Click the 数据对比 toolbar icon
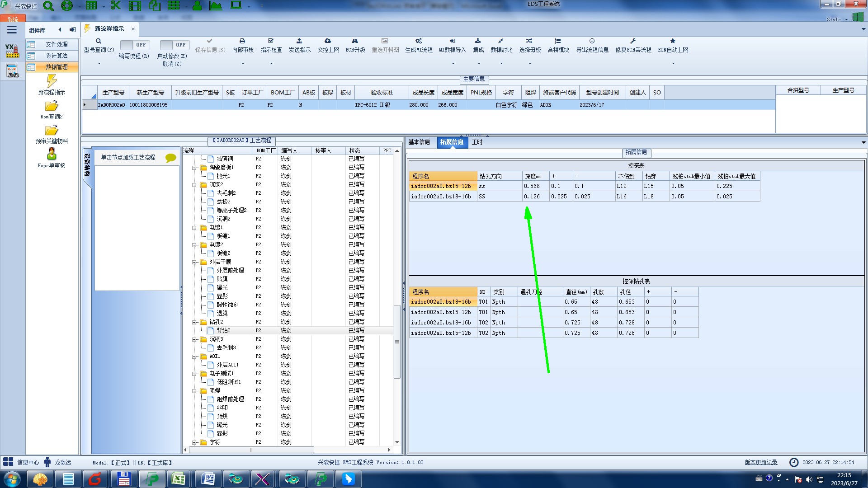 tap(501, 41)
